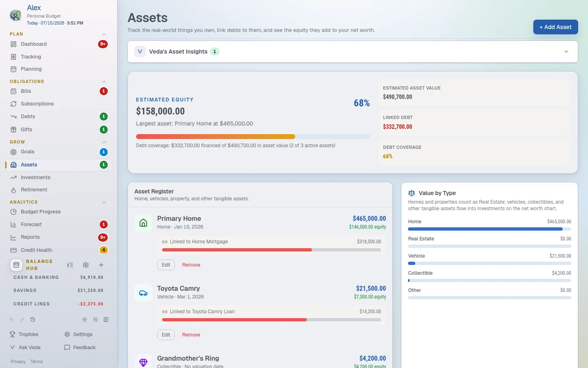Viewport: 588px width, 368px height.
Task: Open the Dashboard page
Action: tap(59, 44)
